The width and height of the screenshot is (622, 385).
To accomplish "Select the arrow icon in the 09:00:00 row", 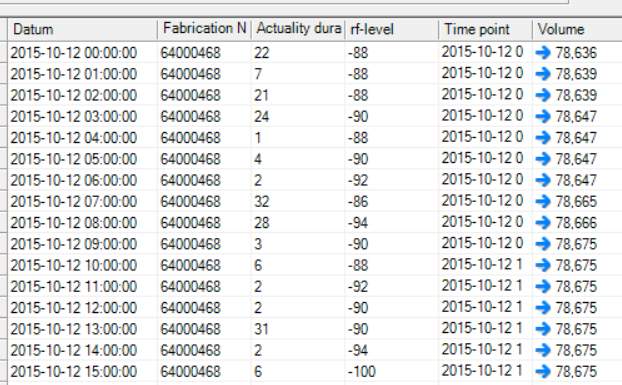I will pyautogui.click(x=543, y=244).
